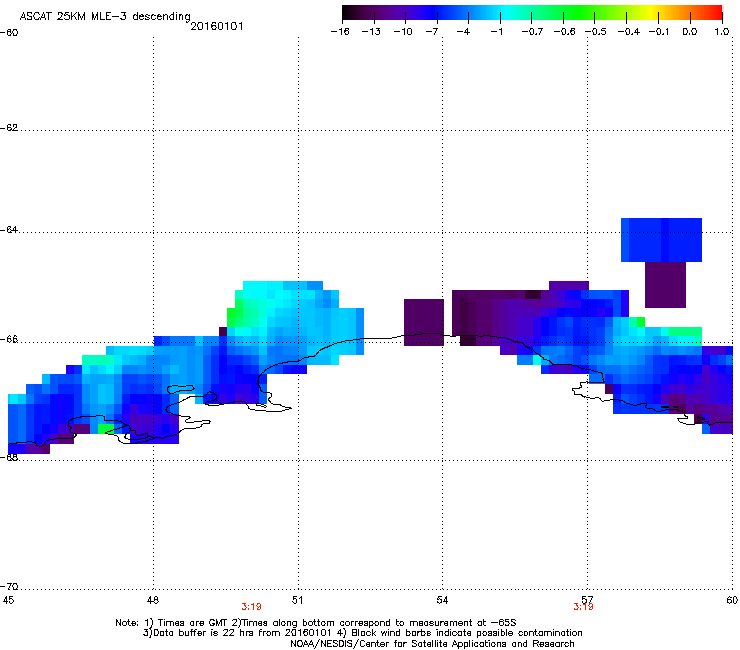Click the colorbar label -10
740x650 pixels.
[x=403, y=32]
